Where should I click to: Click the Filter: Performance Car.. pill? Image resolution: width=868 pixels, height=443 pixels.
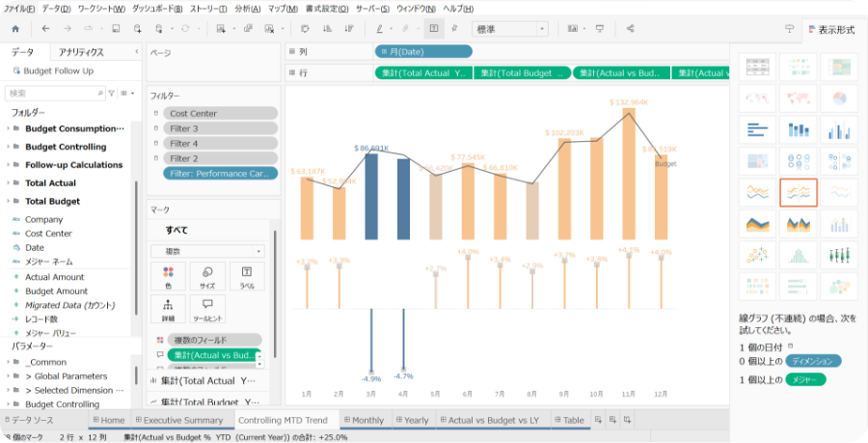pyautogui.click(x=220, y=174)
